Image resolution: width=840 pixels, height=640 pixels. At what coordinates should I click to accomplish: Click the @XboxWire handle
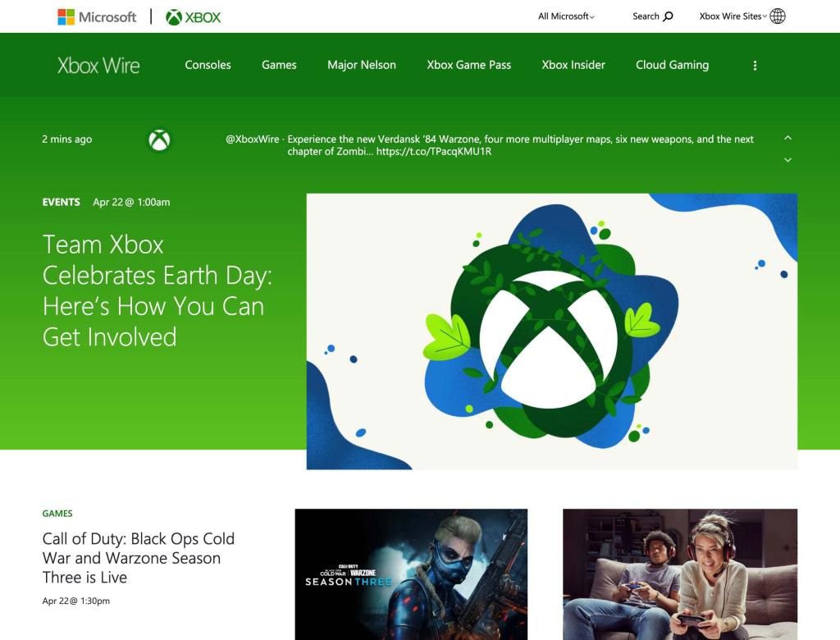pyautogui.click(x=253, y=139)
